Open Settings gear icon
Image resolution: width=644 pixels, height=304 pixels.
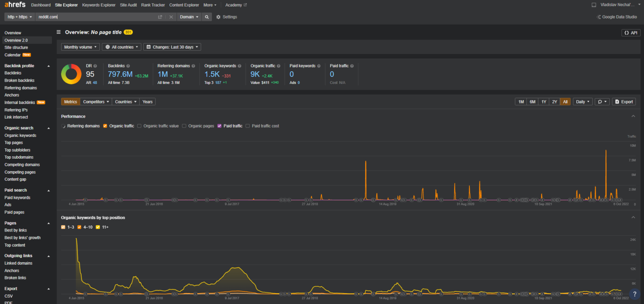(219, 17)
